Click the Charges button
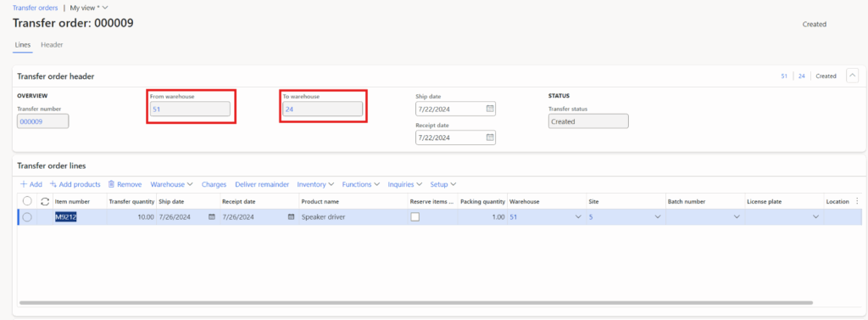 coord(214,184)
